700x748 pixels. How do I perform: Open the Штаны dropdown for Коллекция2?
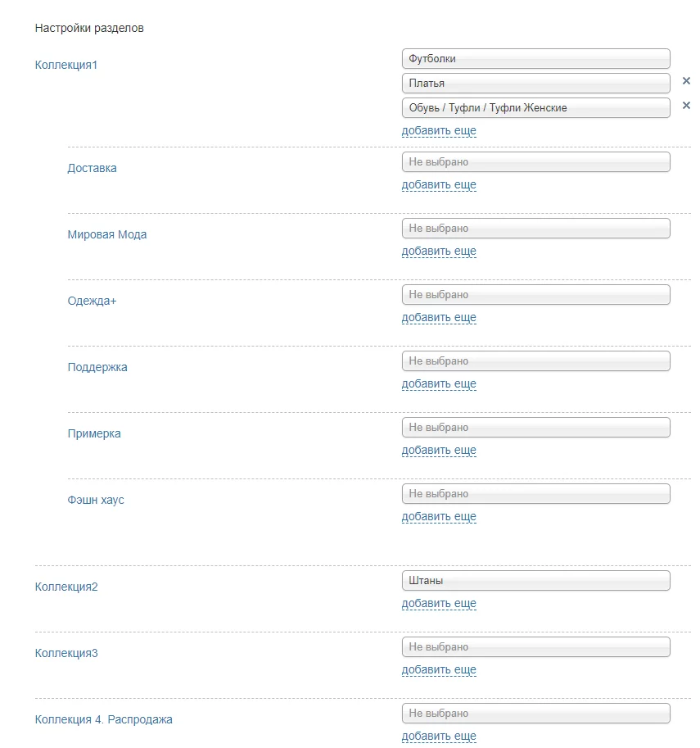535,581
